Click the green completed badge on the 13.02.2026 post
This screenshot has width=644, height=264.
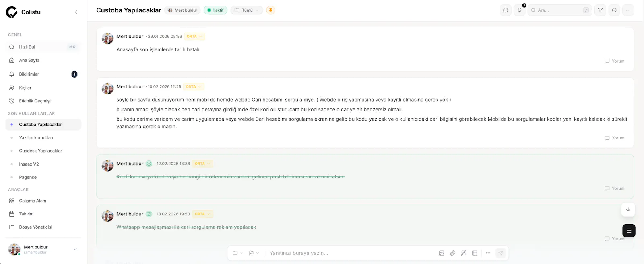click(149, 214)
